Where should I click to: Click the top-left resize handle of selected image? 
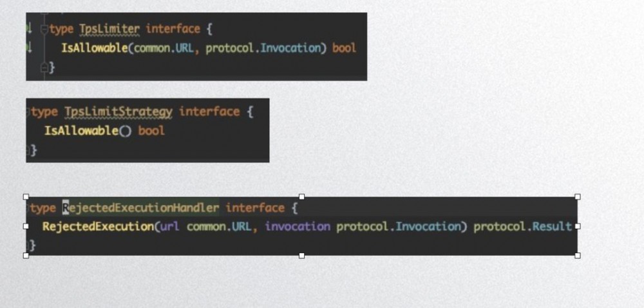point(26,197)
